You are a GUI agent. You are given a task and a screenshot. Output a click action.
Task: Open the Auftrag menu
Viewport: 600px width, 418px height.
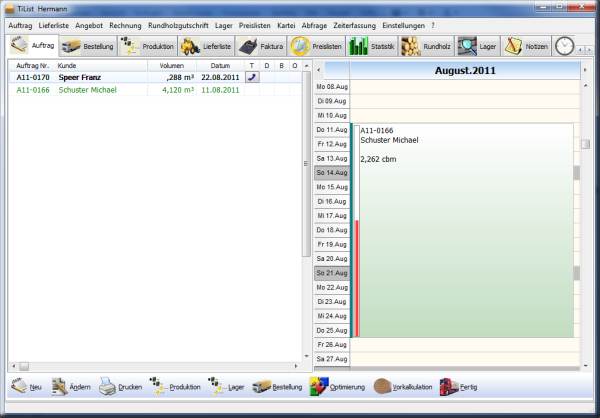click(x=20, y=26)
